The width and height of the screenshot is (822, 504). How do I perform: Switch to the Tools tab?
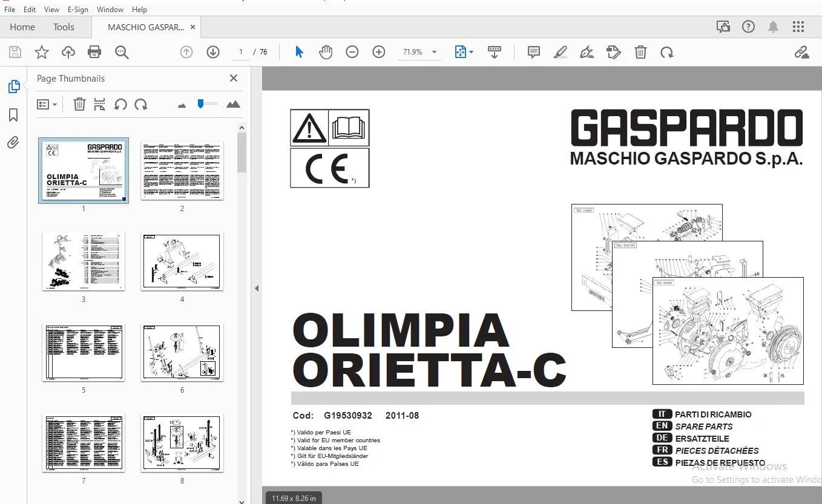point(64,27)
